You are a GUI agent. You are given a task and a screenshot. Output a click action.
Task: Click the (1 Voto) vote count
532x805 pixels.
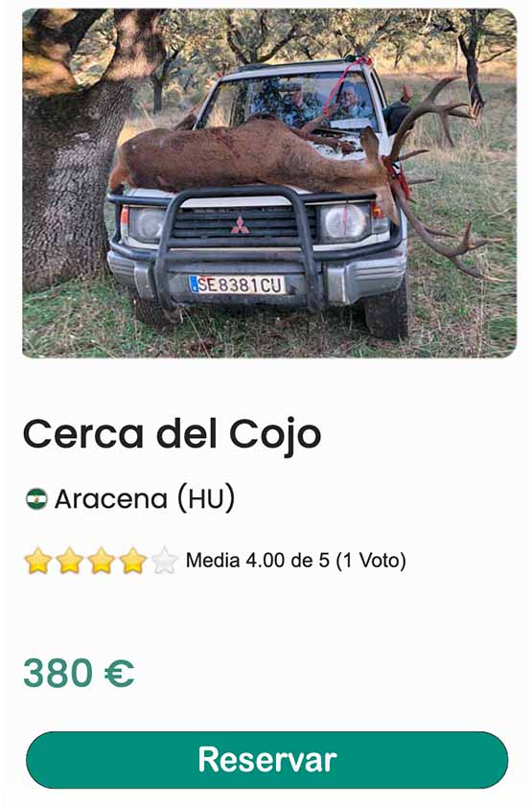pyautogui.click(x=371, y=560)
